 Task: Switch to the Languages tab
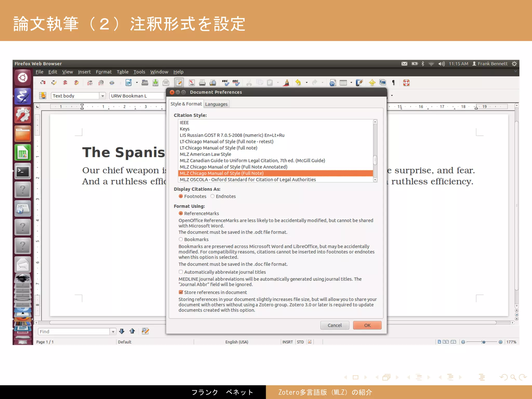pyautogui.click(x=216, y=104)
